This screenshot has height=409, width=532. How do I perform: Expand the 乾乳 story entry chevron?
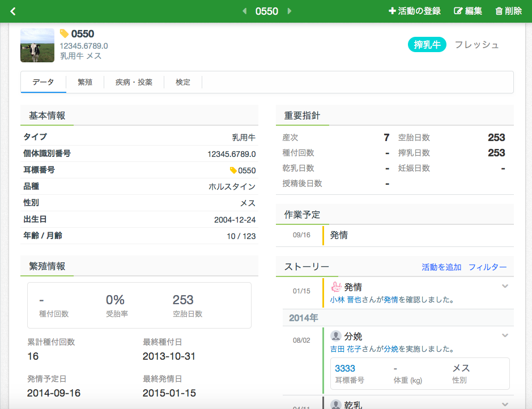pos(505,404)
